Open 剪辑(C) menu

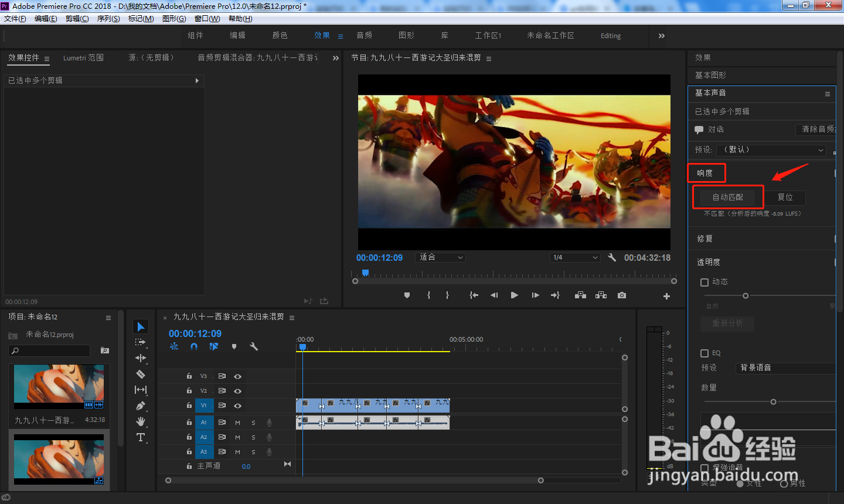click(77, 19)
